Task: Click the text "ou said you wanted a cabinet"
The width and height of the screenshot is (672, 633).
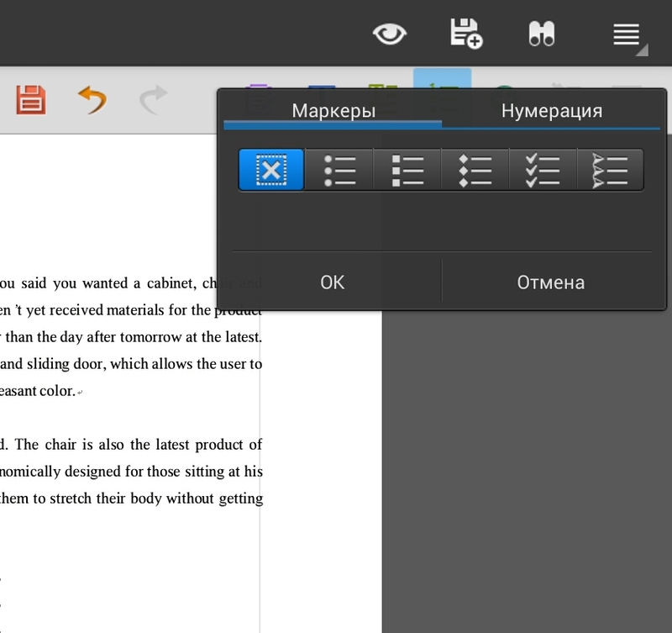Action: tap(97, 283)
